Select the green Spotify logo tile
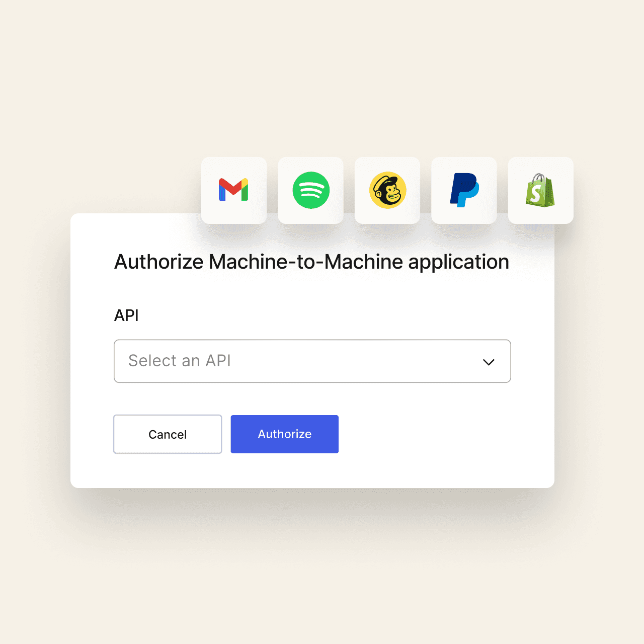The image size is (644, 644). pos(311,190)
